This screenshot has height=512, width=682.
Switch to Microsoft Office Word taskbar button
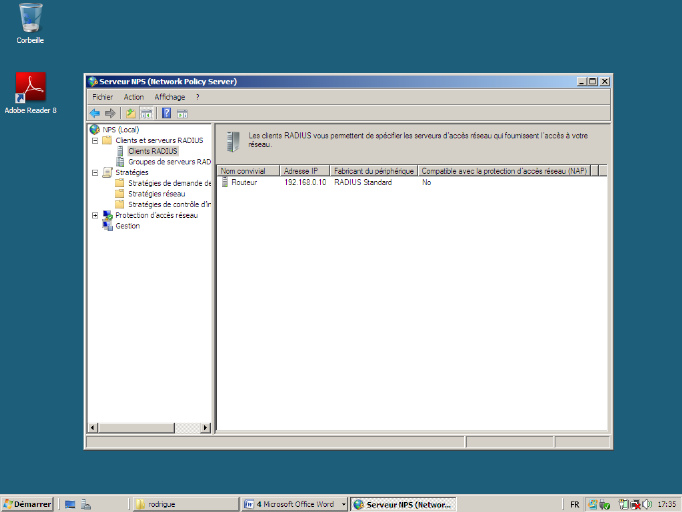(294, 504)
